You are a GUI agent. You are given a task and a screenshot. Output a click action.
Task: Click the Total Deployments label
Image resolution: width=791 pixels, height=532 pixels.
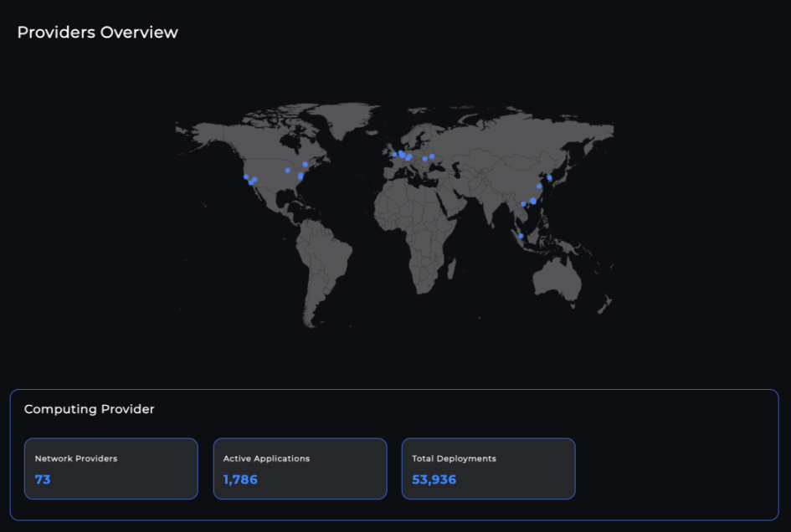point(454,458)
